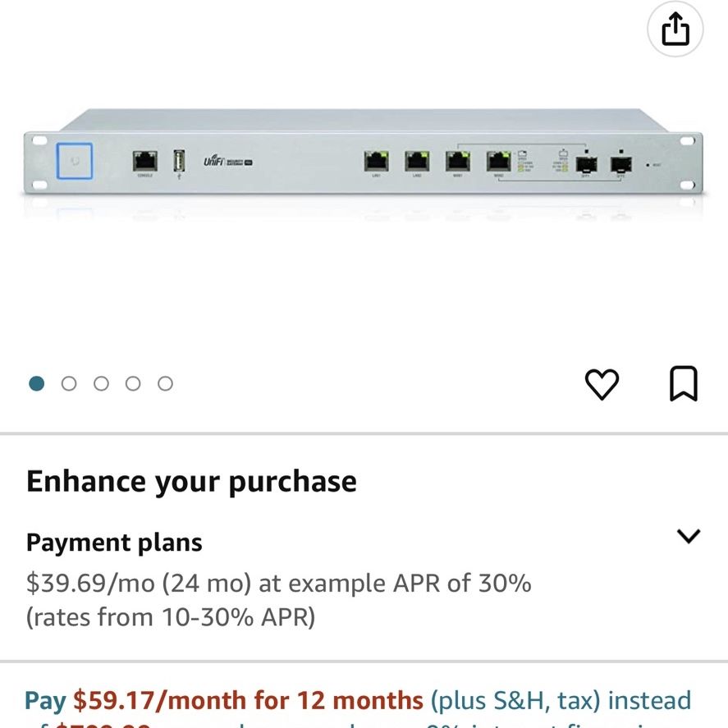Expand Payment plans with the chevron arrow
This screenshot has width=728, height=728.
(x=688, y=536)
